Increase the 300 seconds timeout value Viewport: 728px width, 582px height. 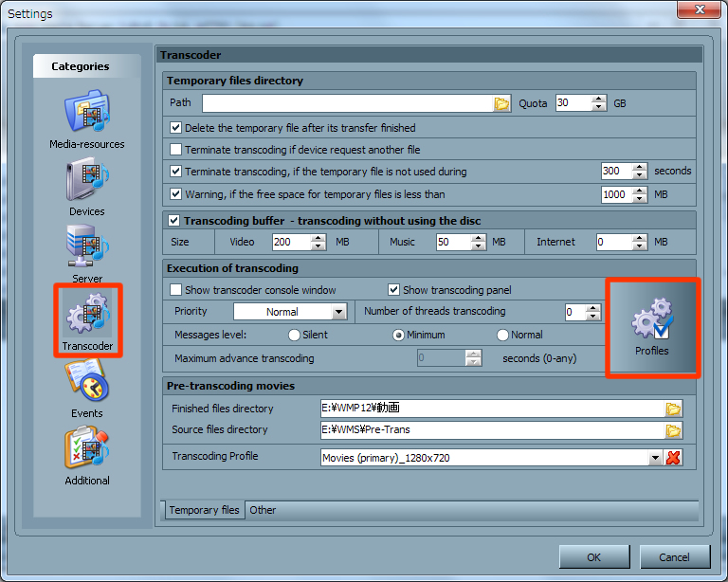click(640, 167)
